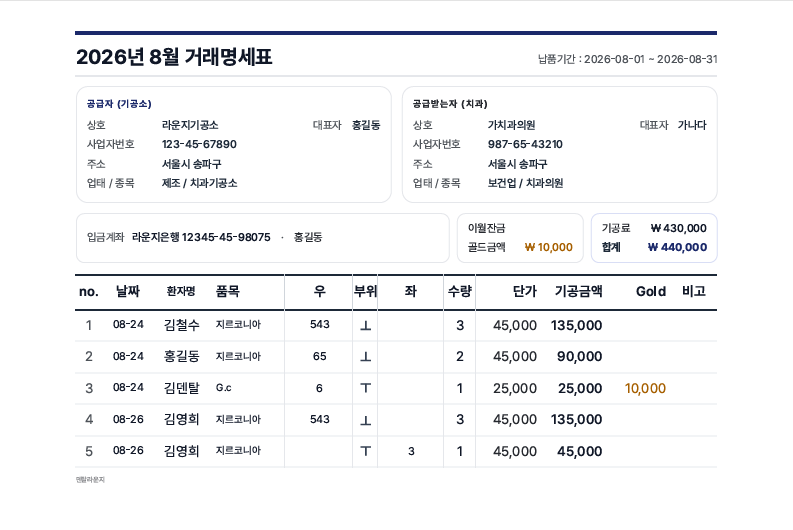Click the 좌 value 3 in row 5
The width and height of the screenshot is (793, 530).
[411, 451]
